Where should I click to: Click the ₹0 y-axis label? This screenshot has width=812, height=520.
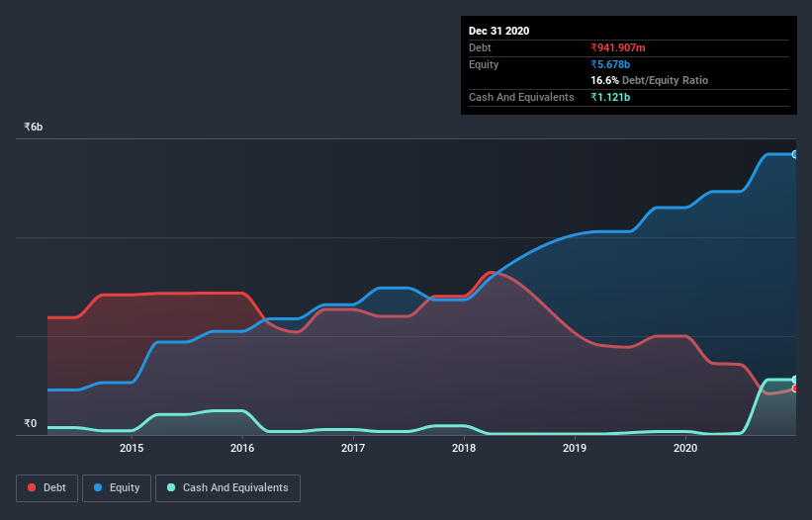(x=31, y=424)
